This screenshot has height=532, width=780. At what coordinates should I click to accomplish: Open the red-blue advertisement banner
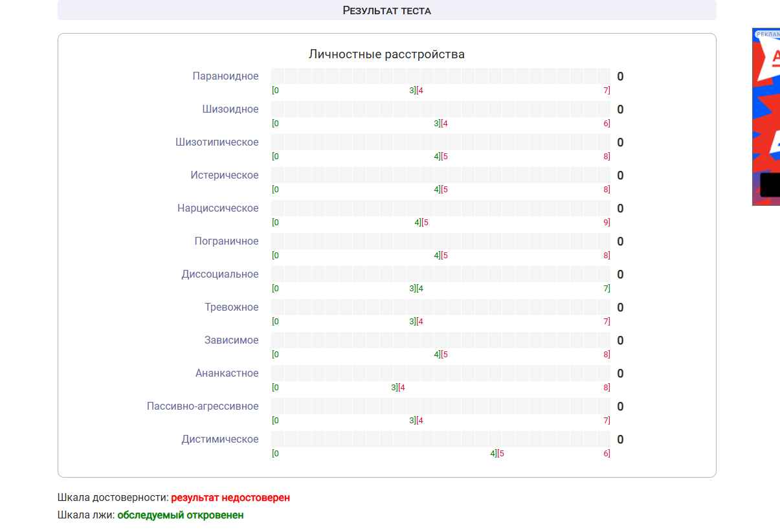pos(766,116)
